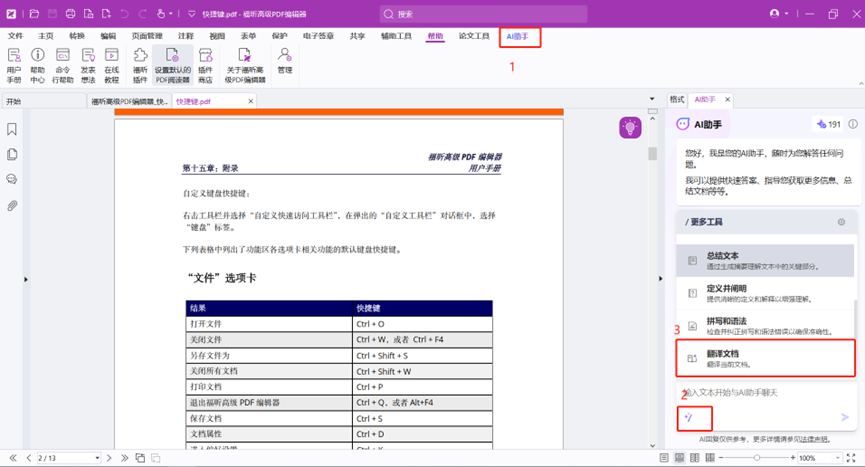Click the AI chat text input

pyautogui.click(x=766, y=393)
